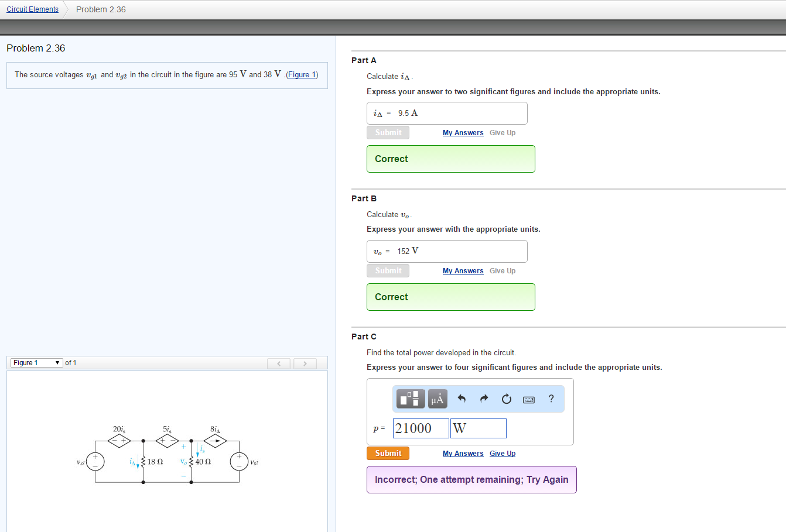Reset the answer expression
This screenshot has width=786, height=532.
tap(506, 399)
